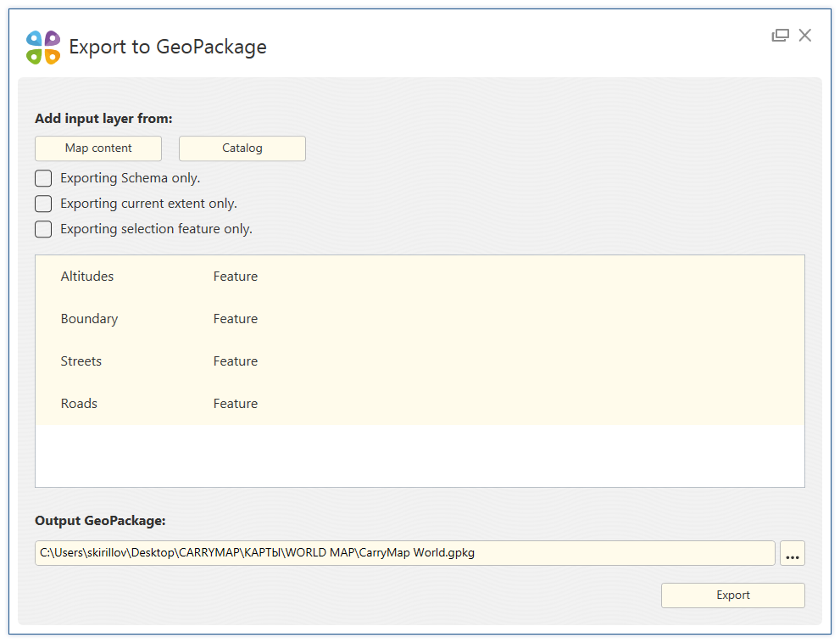Screen dimensions: 840x643
Task: Click Feature type of Altitudes row
Action: click(x=236, y=277)
